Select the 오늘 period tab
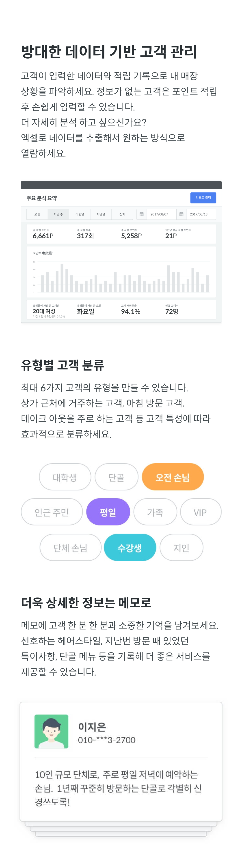This screenshot has width=242, height=868. click(37, 214)
